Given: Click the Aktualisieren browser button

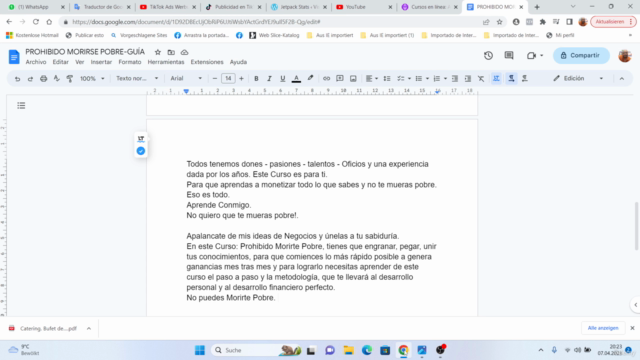Looking at the screenshot, I should tap(613, 22).
